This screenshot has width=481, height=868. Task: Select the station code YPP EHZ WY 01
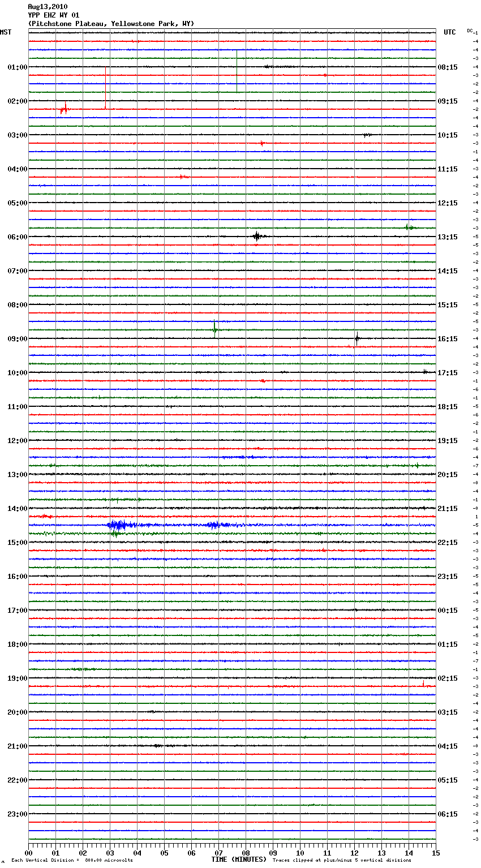(54, 15)
